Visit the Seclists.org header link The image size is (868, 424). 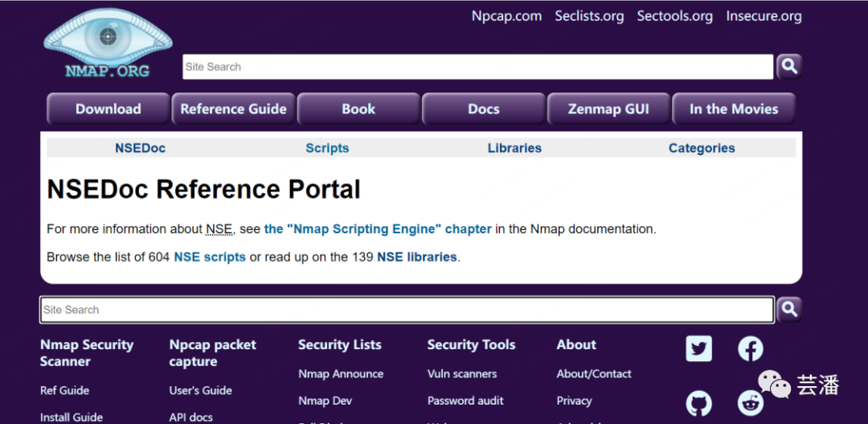(589, 16)
